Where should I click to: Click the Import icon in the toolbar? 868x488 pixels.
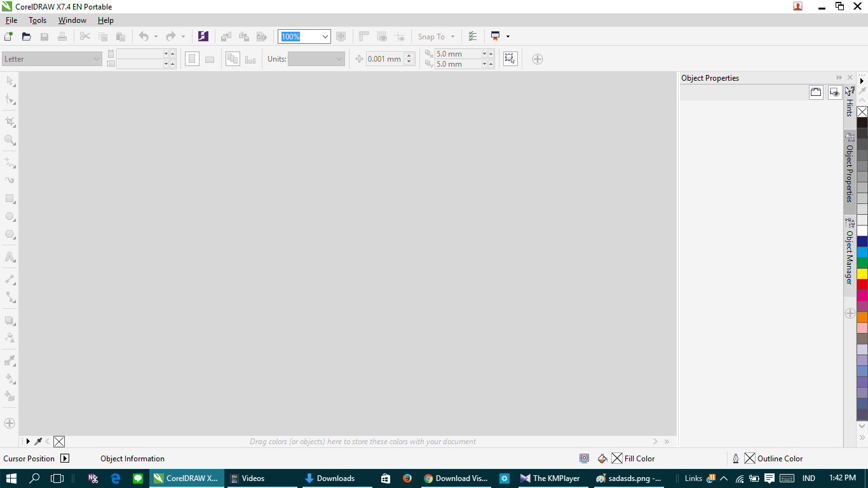(226, 36)
